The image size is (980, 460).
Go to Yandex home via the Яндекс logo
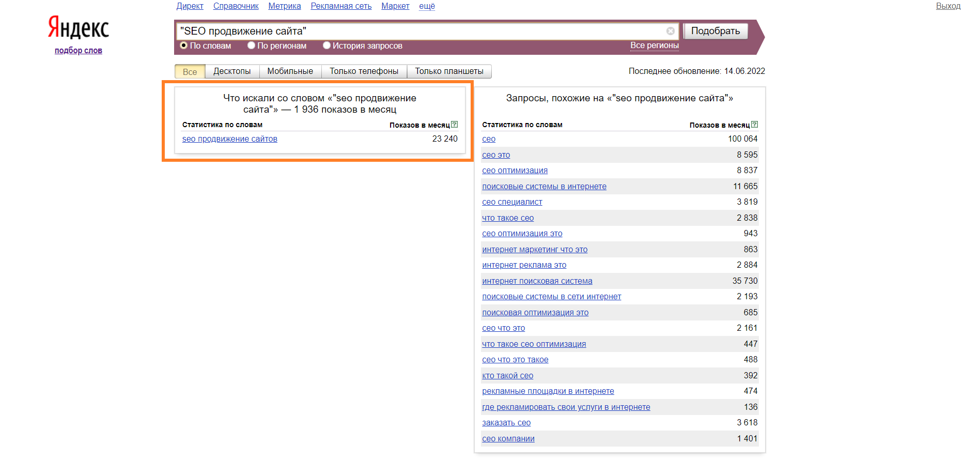coord(79,27)
